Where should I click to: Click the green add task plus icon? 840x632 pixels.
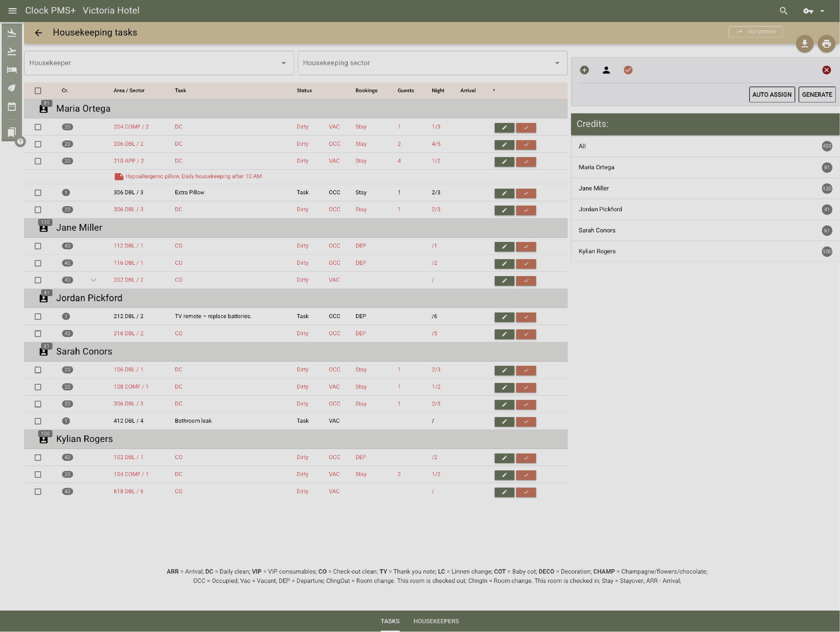(584, 70)
